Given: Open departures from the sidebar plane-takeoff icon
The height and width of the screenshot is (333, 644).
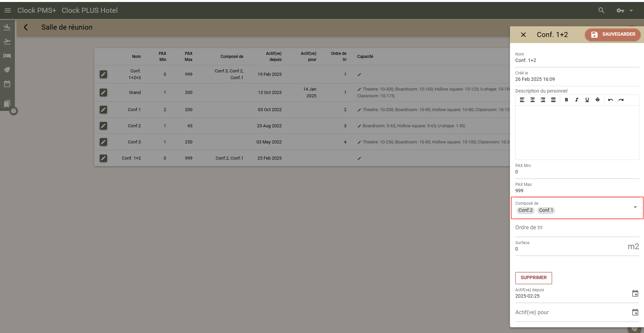Looking at the screenshot, I should click(7, 41).
